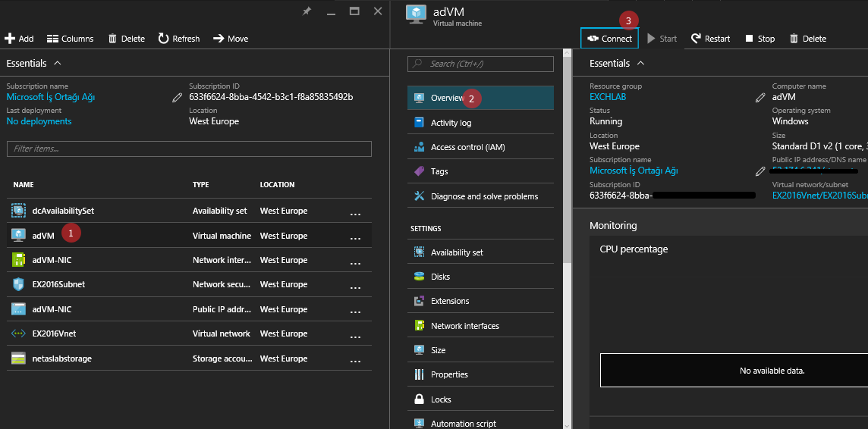
Task: Open the Tags menu item
Action: point(480,171)
